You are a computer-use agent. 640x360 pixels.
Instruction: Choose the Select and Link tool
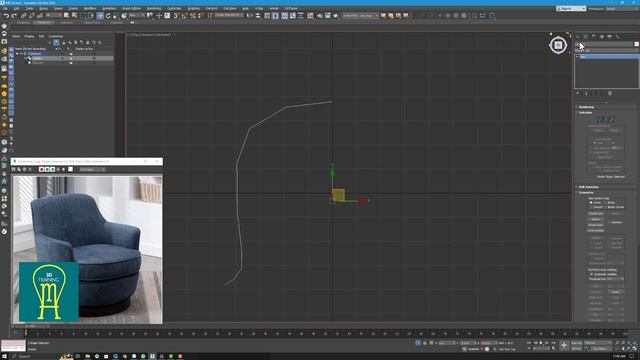pos(23,16)
